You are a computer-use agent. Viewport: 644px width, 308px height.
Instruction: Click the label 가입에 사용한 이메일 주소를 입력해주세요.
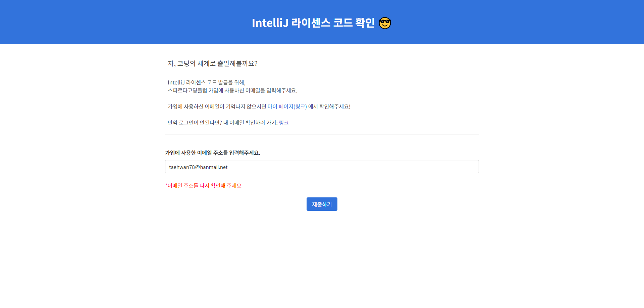click(213, 153)
